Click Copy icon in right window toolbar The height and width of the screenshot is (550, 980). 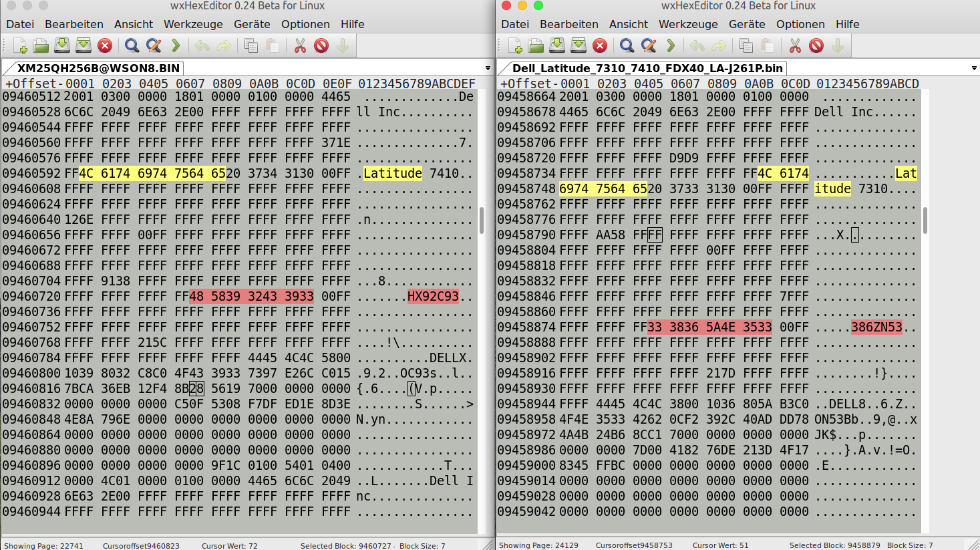tap(746, 45)
